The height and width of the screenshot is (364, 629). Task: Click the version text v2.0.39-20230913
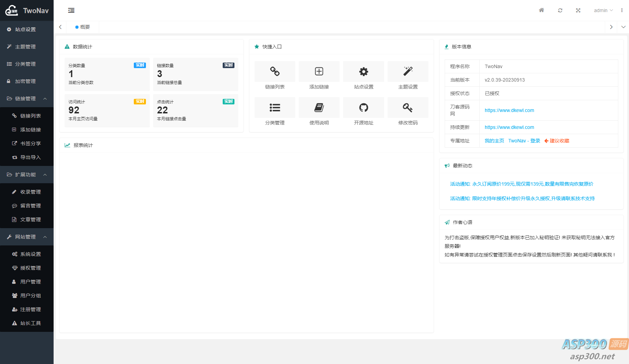coord(505,80)
